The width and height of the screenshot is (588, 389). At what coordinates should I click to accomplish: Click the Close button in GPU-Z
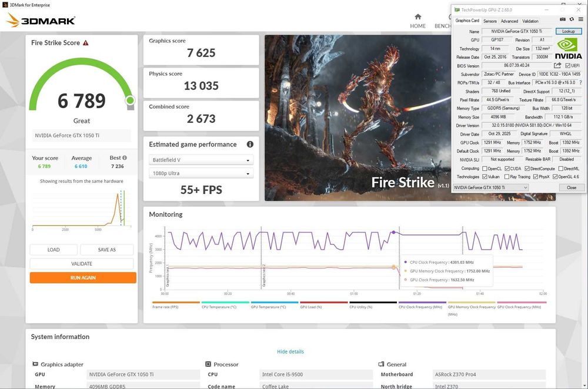tap(572, 187)
